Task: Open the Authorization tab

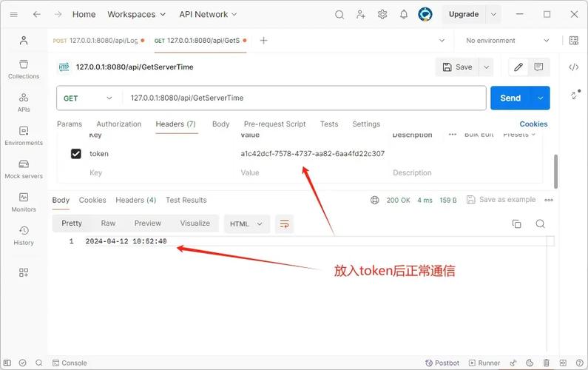Action: 119,124
